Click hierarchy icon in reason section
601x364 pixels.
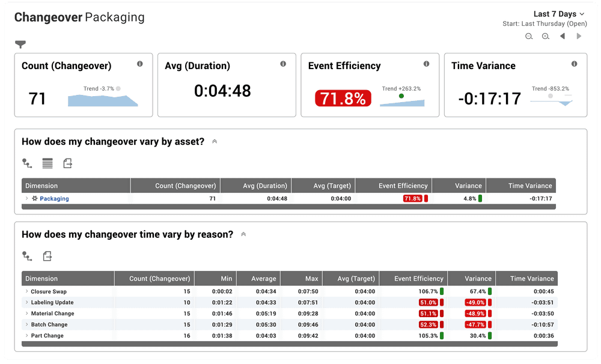pos(27,256)
